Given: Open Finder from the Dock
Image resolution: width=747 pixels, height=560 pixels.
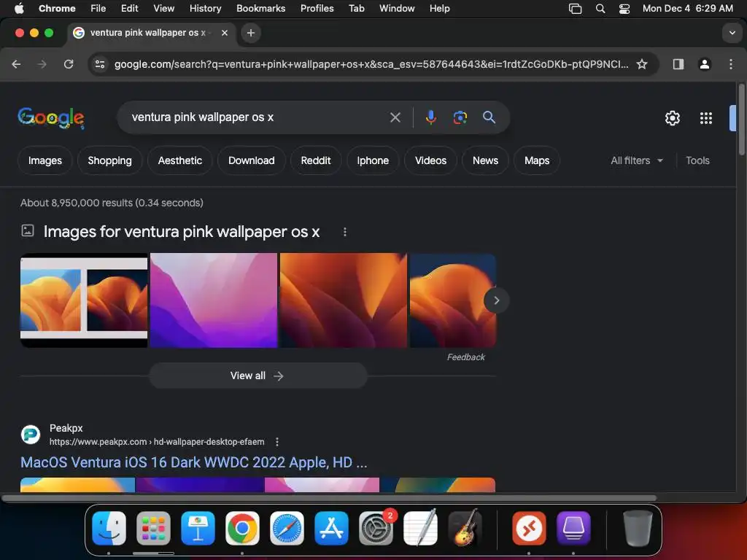Looking at the screenshot, I should tap(109, 529).
